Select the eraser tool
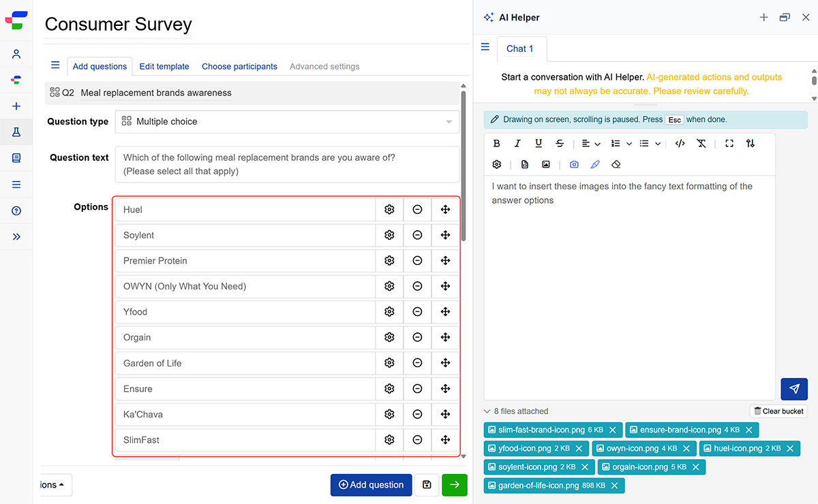This screenshot has width=818, height=504. pyautogui.click(x=616, y=165)
